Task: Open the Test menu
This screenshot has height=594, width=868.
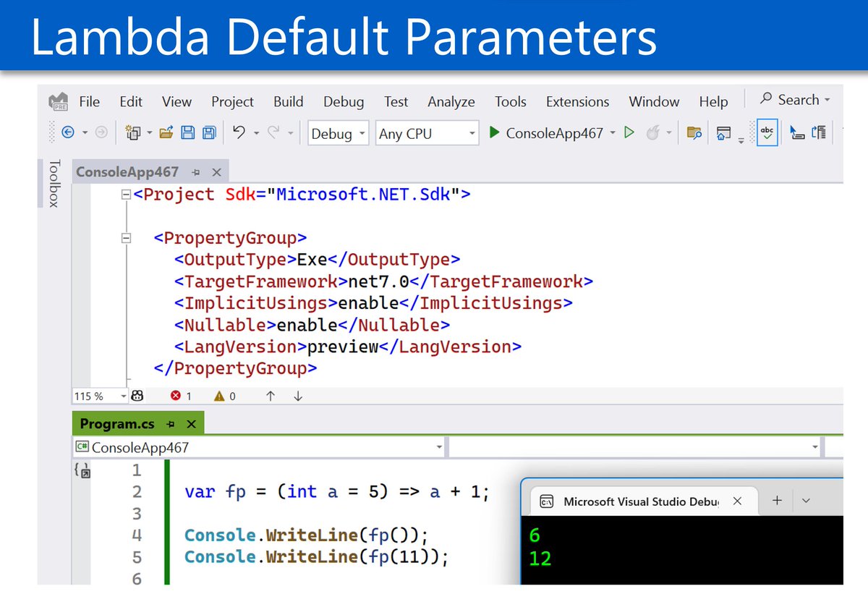Action: point(396,102)
